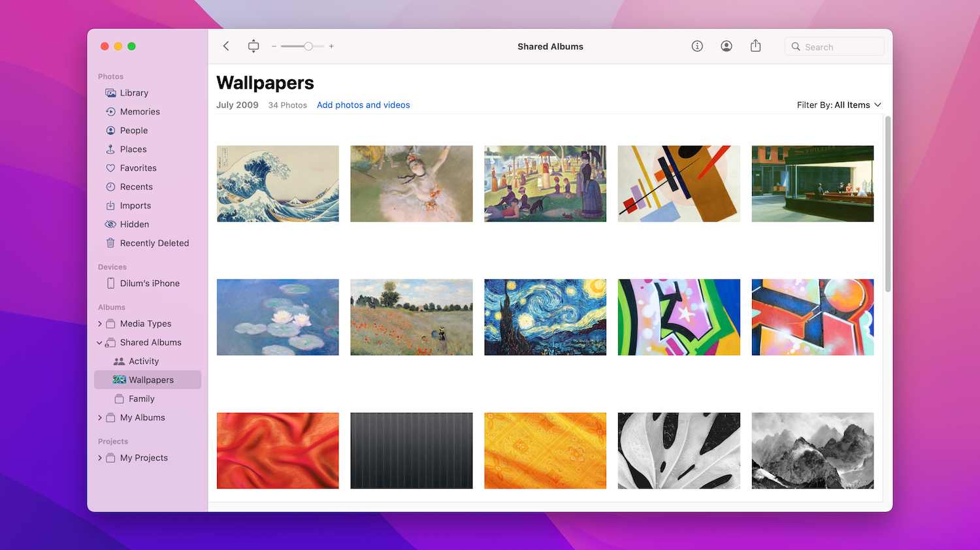
Task: Click the Share icon in the toolbar
Action: coord(755,46)
